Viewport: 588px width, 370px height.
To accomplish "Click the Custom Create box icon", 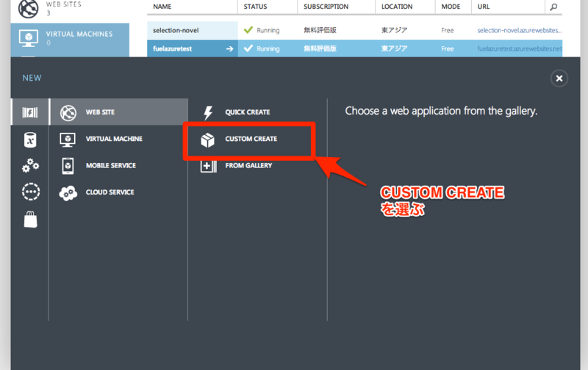I will tap(207, 139).
